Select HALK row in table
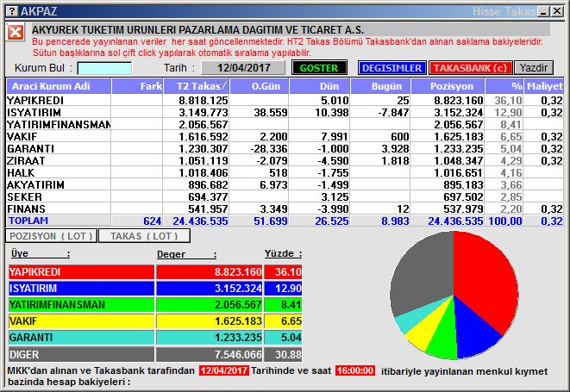This screenshot has width=570, height=392. [285, 172]
